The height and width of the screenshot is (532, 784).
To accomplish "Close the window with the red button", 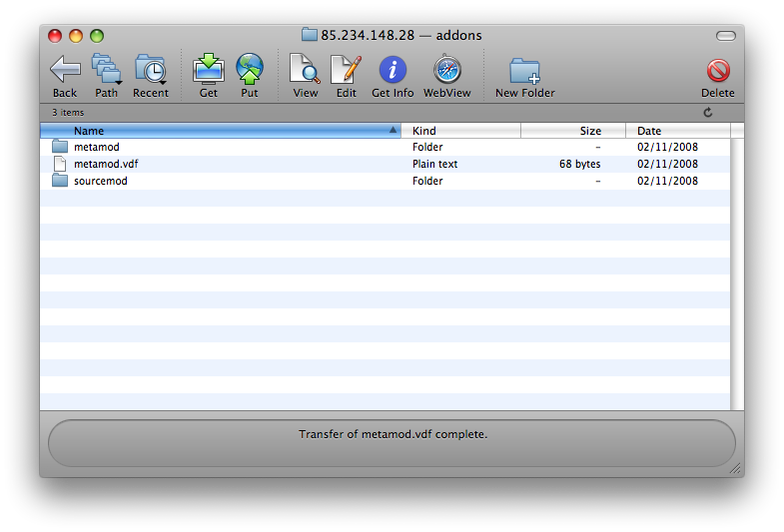I will coord(55,36).
